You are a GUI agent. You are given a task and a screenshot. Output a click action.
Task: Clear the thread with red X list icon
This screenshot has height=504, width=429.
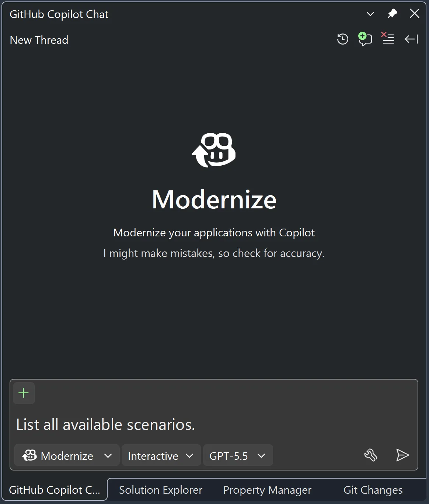point(388,38)
